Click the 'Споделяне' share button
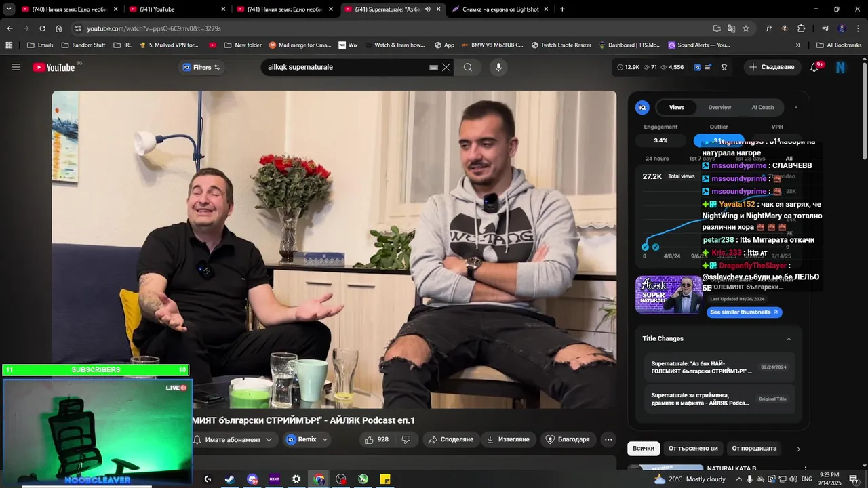This screenshot has width=868, height=488. tap(451, 439)
